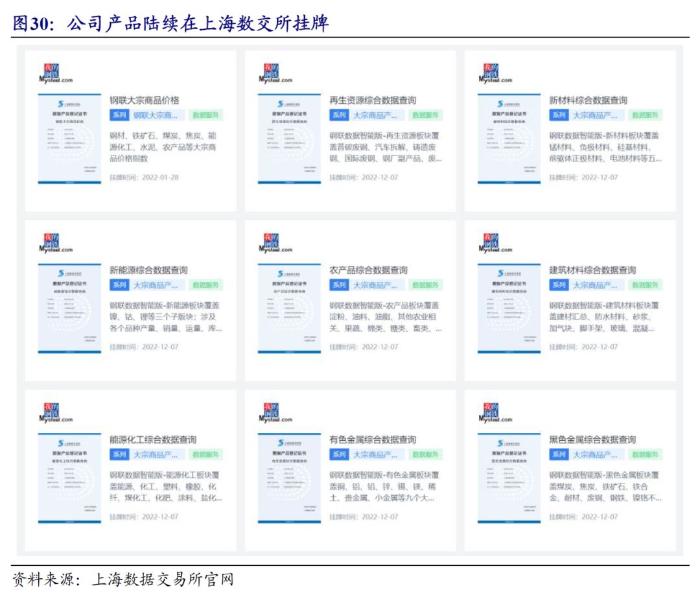700x597 pixels.
Task: Open the 新材料综合数据查询 product title
Action: [x=588, y=100]
